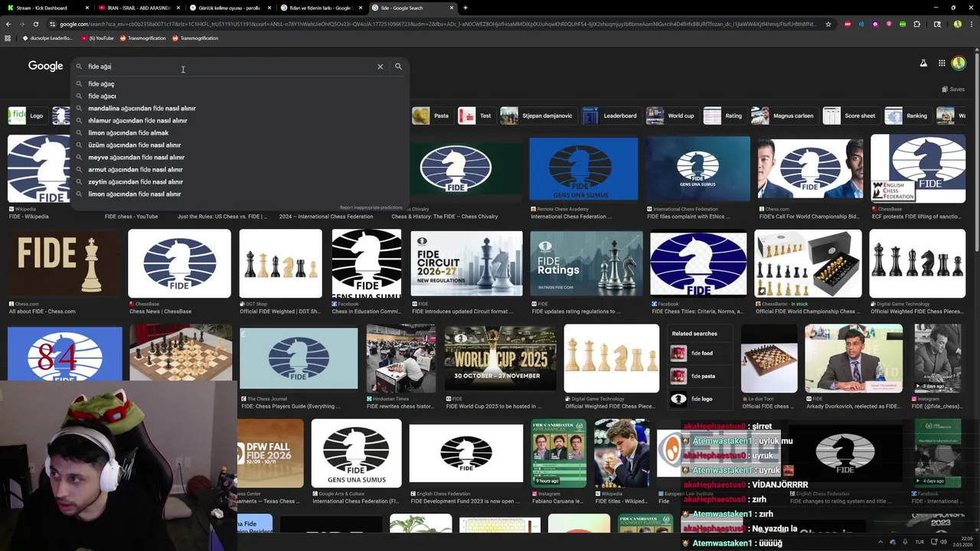Open ducvolpe LeaderBo... bookmark
This screenshot has width=980, height=551.
point(47,38)
